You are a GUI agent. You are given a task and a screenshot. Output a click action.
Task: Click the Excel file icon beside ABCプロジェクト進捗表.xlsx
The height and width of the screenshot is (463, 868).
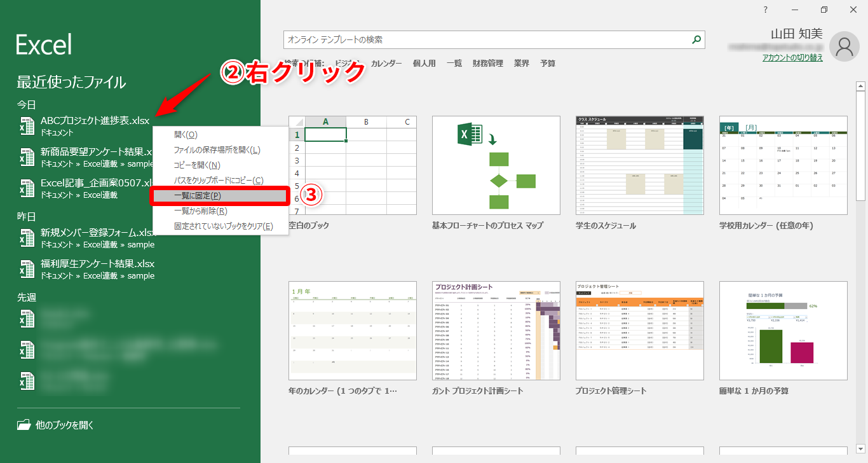tap(27, 126)
